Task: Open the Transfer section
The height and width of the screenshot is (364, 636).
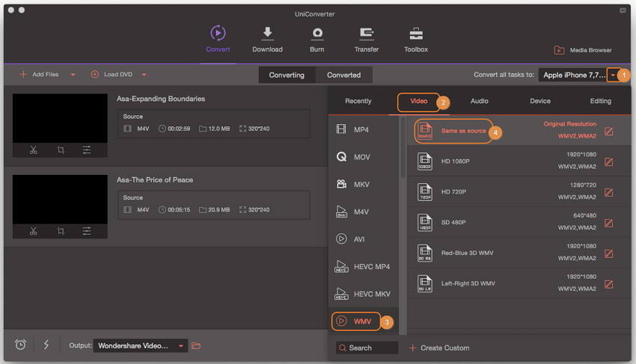Action: point(367,39)
